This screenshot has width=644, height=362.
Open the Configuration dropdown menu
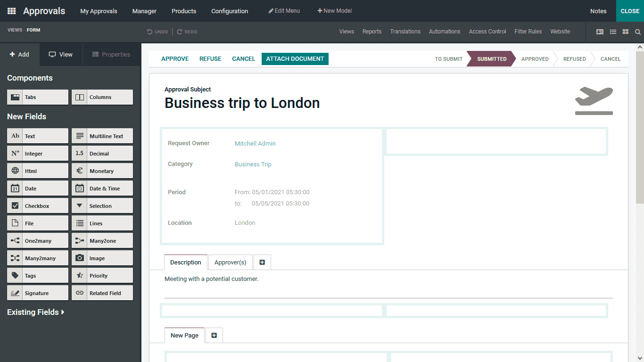tap(229, 11)
